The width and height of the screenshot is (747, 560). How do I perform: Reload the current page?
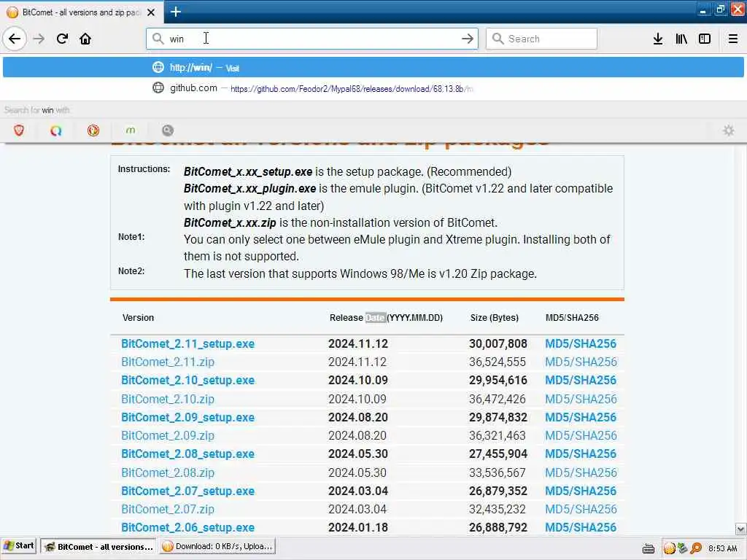62,39
